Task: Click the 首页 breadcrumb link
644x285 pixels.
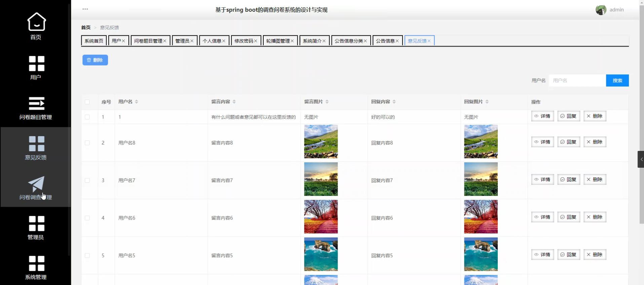Action: pyautogui.click(x=86, y=28)
